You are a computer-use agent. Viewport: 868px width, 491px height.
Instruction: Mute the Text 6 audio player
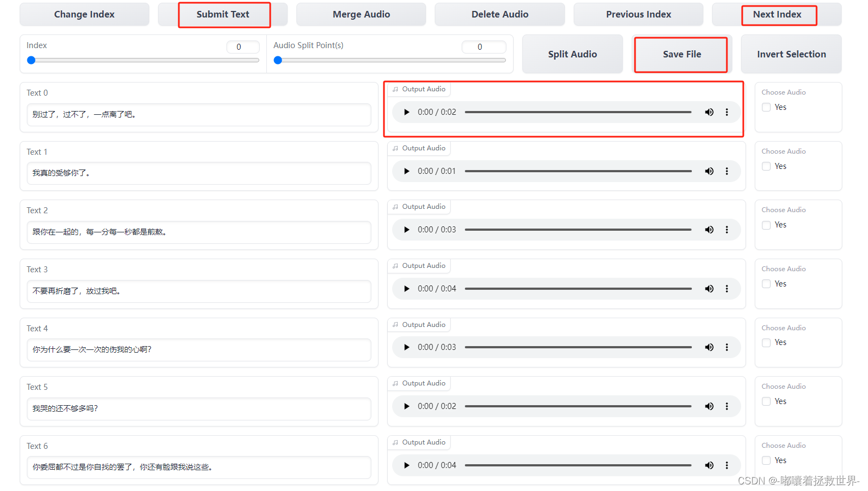coord(709,465)
